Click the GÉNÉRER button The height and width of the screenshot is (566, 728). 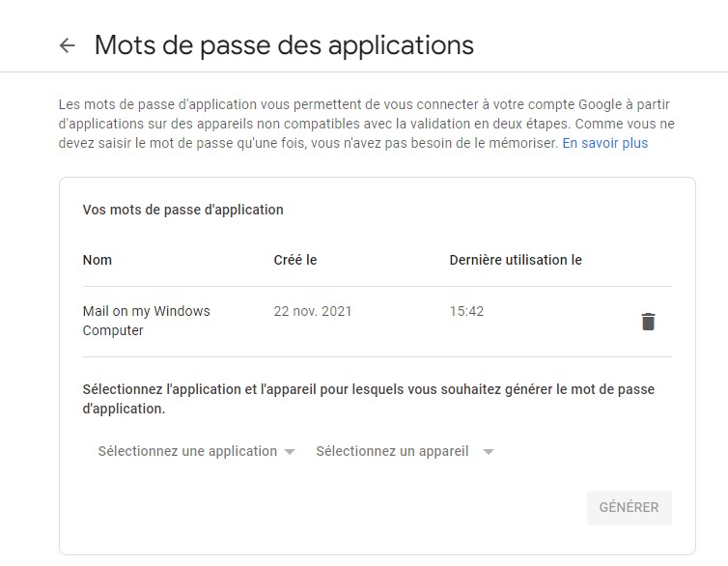pyautogui.click(x=630, y=507)
